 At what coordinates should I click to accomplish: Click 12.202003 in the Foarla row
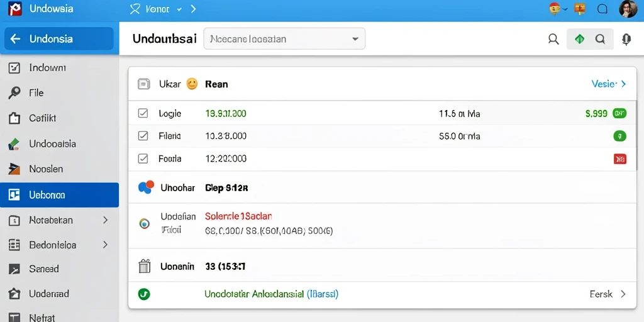(226, 158)
